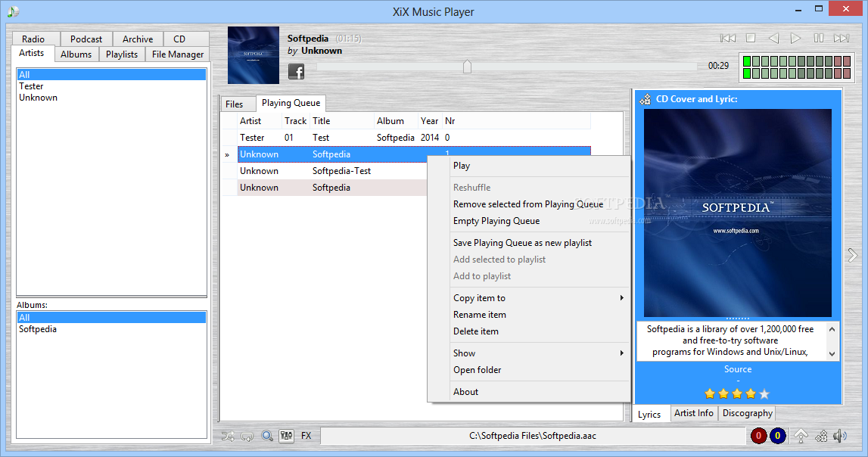
Task: Select Tester in the artists list
Action: pos(111,86)
